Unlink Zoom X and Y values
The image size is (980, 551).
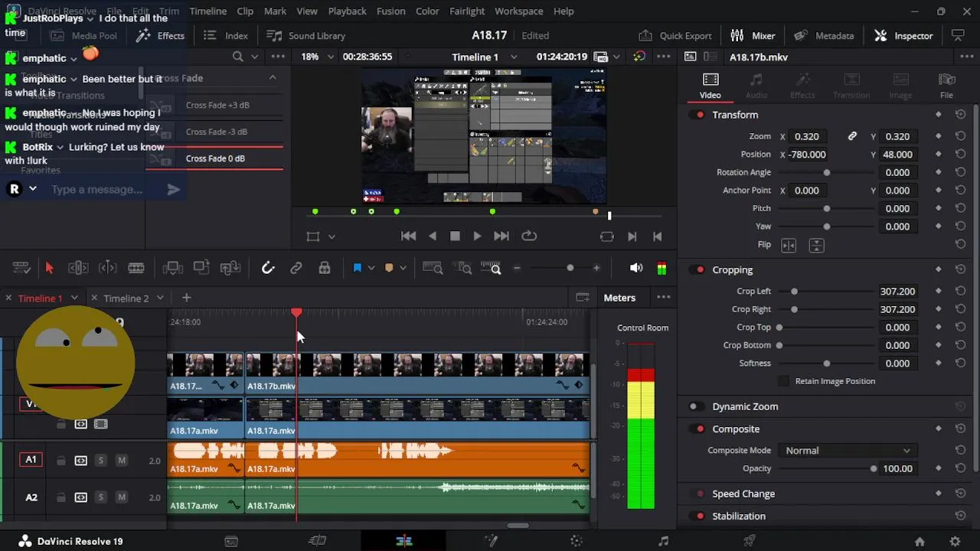pyautogui.click(x=852, y=136)
